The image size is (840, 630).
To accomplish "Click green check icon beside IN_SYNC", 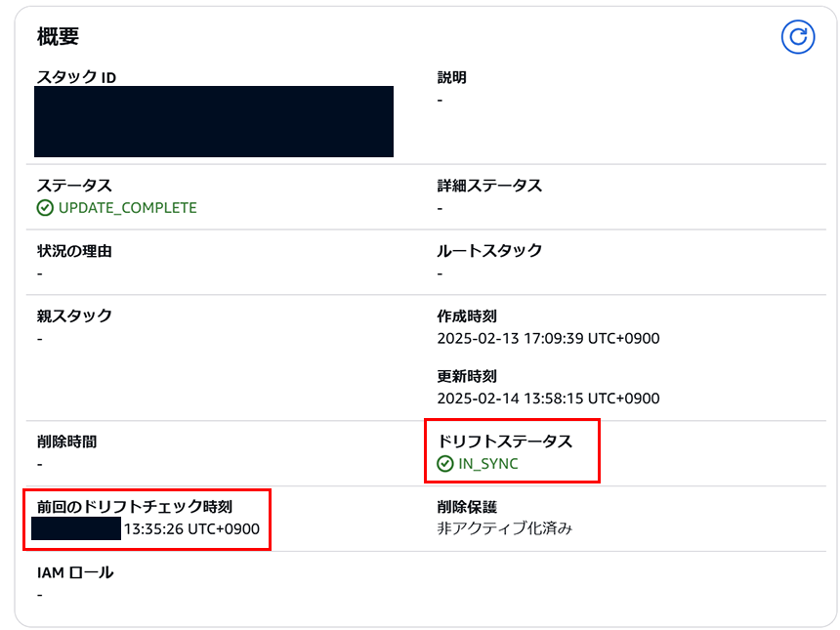I will [x=445, y=463].
